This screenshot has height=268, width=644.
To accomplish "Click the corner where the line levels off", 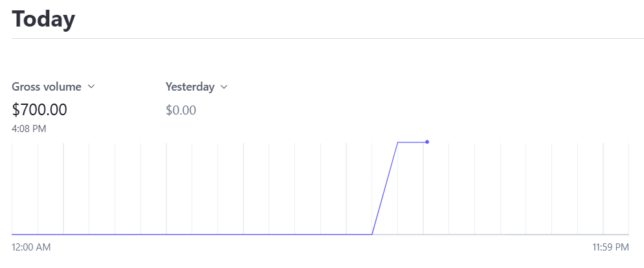I will tap(397, 142).
